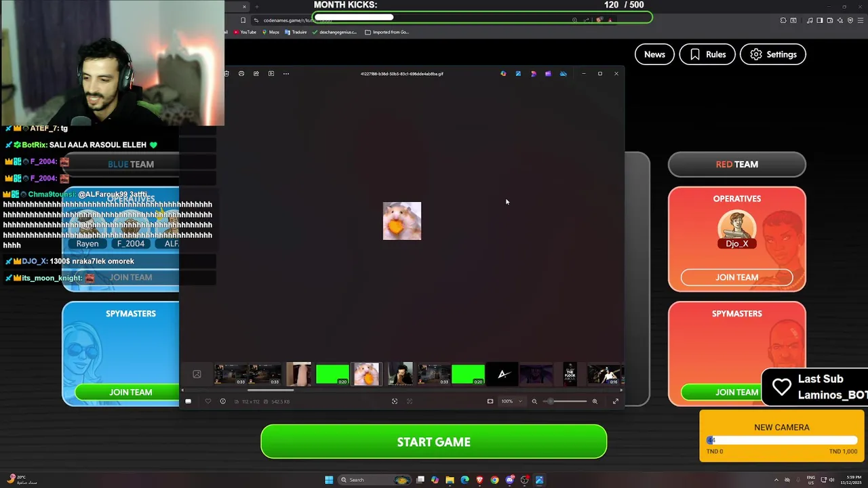The image size is (868, 488).
Task: Zoom out with the minus magnifier
Action: [x=534, y=401]
